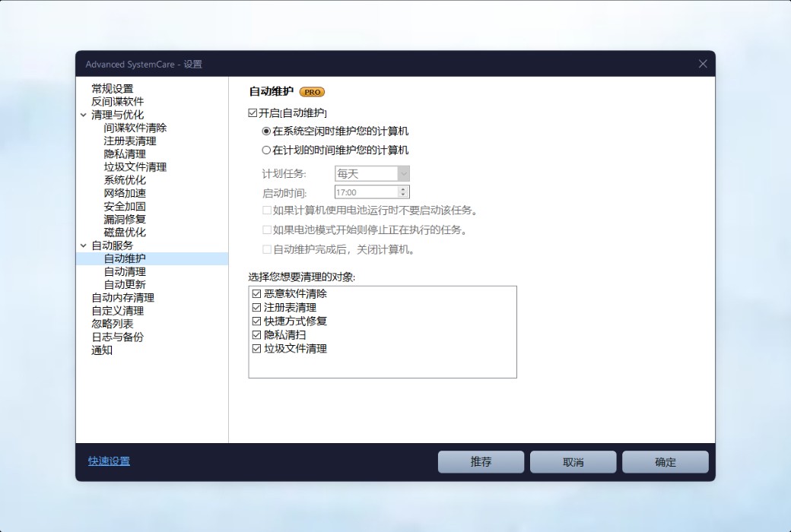Open 反间谍软件 settings

coord(118,102)
